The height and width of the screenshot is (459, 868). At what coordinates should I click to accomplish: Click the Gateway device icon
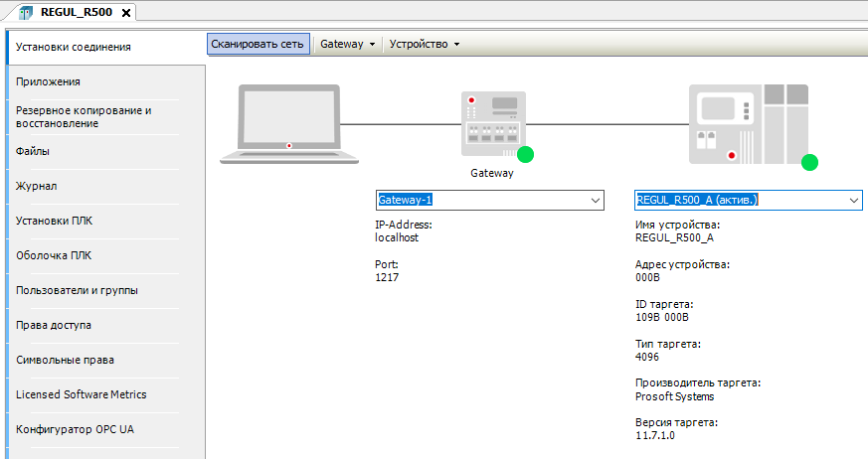(x=492, y=122)
